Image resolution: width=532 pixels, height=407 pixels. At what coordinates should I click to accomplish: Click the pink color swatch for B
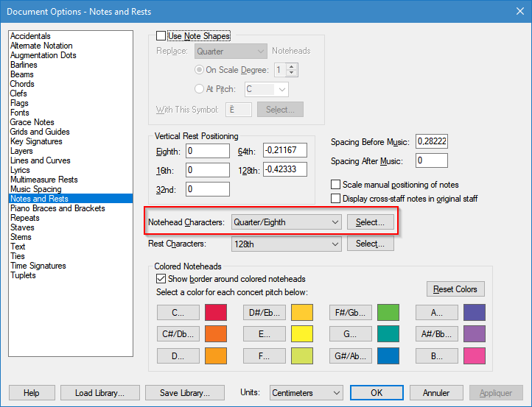[474, 356]
